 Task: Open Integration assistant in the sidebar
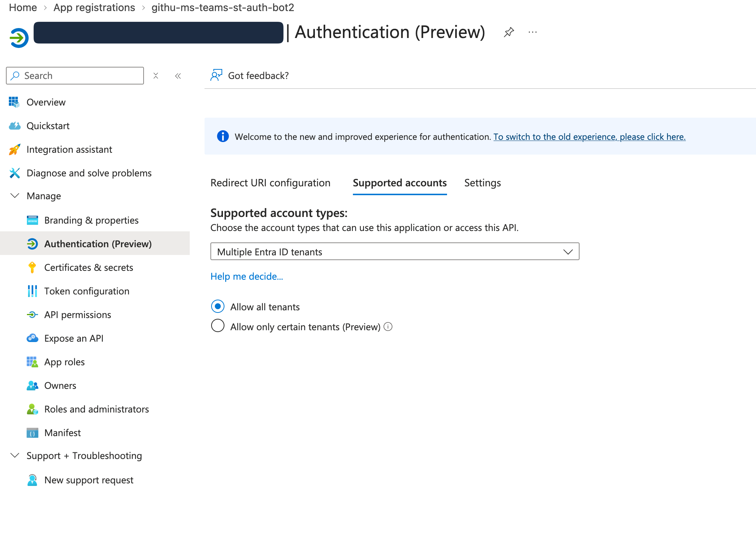pyautogui.click(x=95, y=149)
